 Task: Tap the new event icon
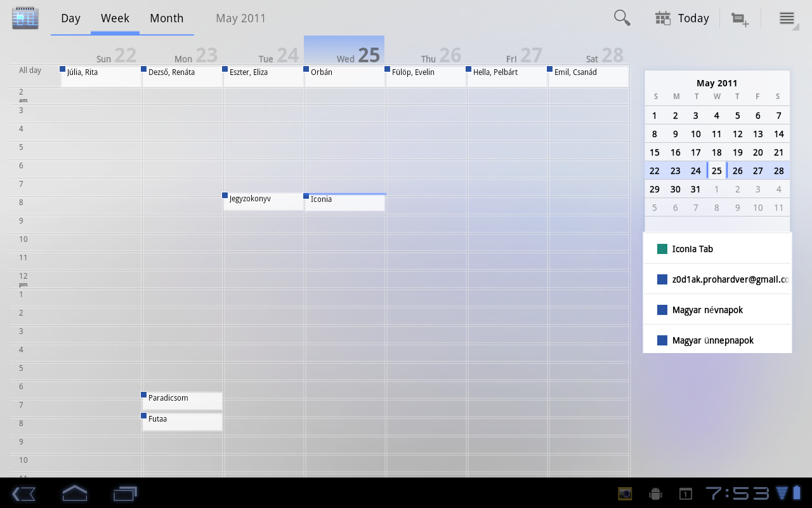[740, 19]
